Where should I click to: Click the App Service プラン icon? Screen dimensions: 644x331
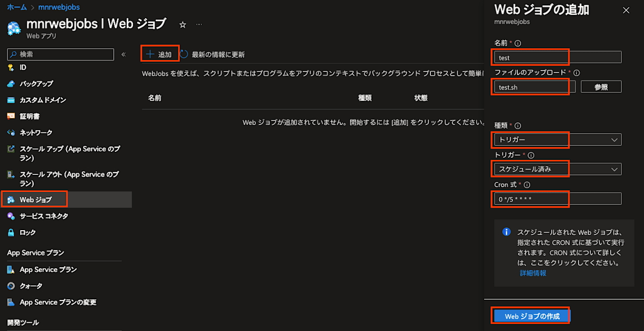pyautogui.click(x=11, y=270)
